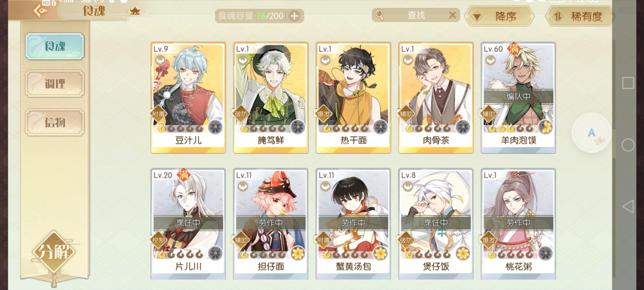Viewport: 644px width, 290px height.
Task: Select the 肉骨茶 character card
Action: [436, 98]
